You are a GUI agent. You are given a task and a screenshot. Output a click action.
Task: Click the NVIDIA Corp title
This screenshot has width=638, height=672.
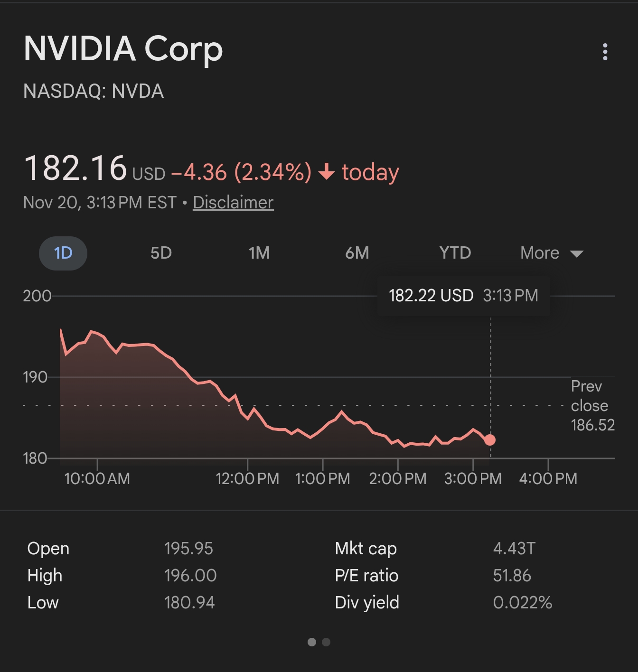click(x=123, y=49)
